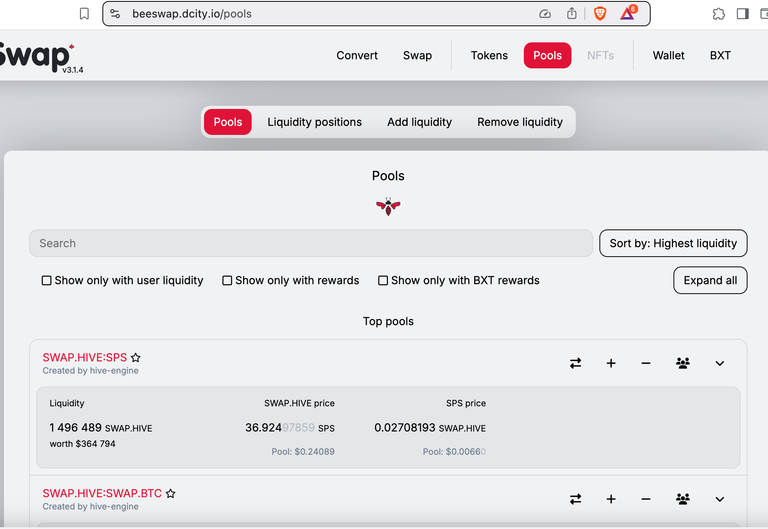768x529 pixels.
Task: Select the Pools item in top navigation
Action: click(548, 55)
